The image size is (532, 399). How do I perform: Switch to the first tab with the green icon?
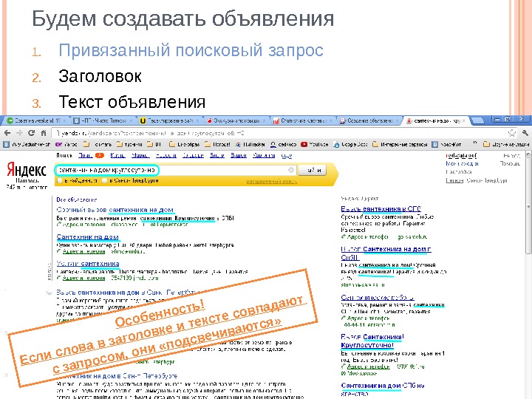35,120
